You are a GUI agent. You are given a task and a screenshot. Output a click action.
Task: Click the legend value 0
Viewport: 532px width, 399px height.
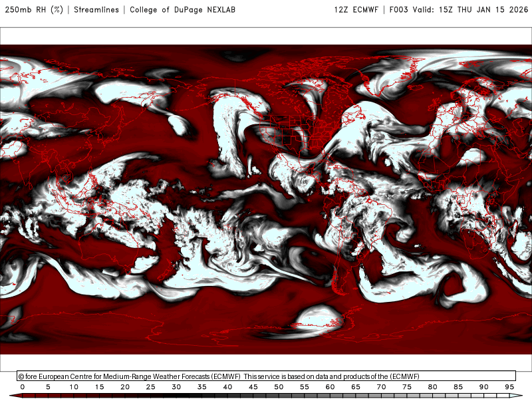coord(23,387)
